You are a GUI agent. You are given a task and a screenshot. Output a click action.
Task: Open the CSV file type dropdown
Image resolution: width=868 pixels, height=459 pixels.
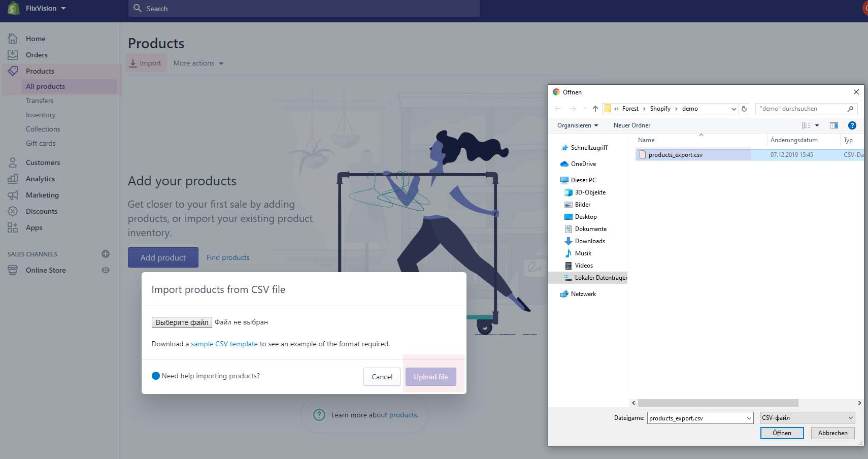coord(807,418)
